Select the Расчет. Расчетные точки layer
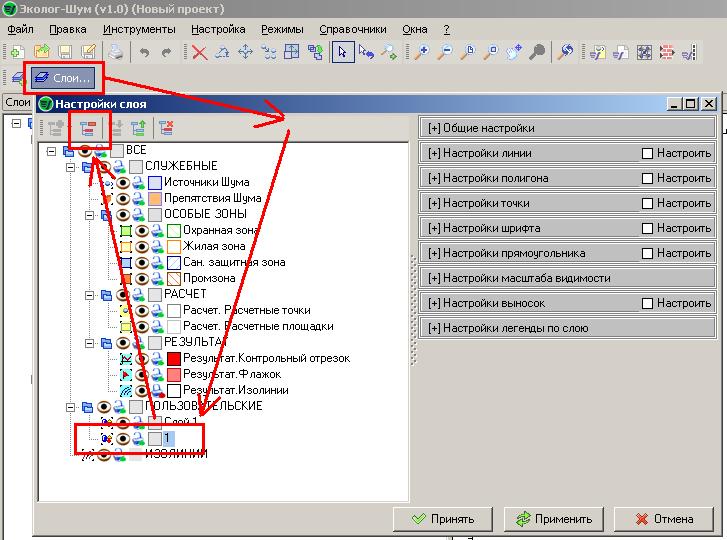Screen dimensions: 727x540 (247, 310)
